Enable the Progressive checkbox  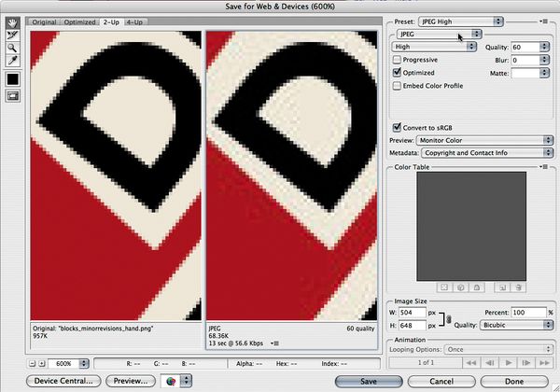[398, 59]
